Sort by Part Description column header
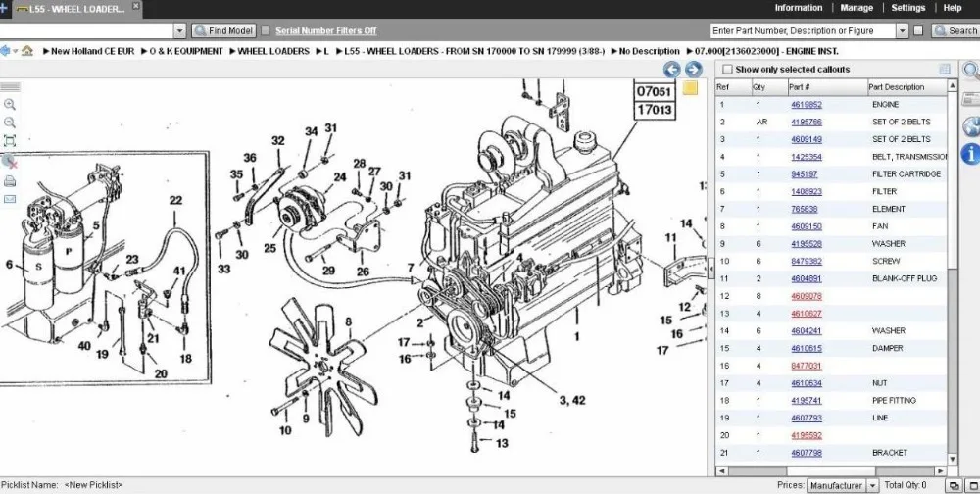Image resolution: width=980 pixels, height=494 pixels. (x=906, y=87)
